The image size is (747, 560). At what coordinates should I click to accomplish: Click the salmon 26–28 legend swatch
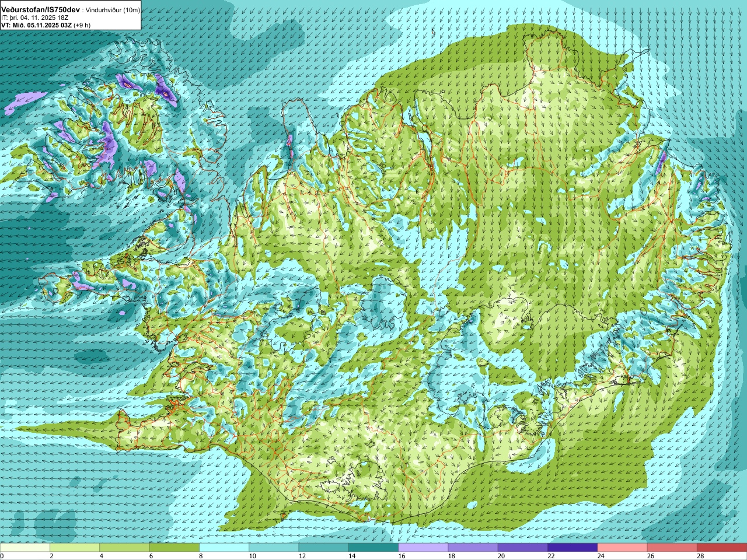[672, 548]
